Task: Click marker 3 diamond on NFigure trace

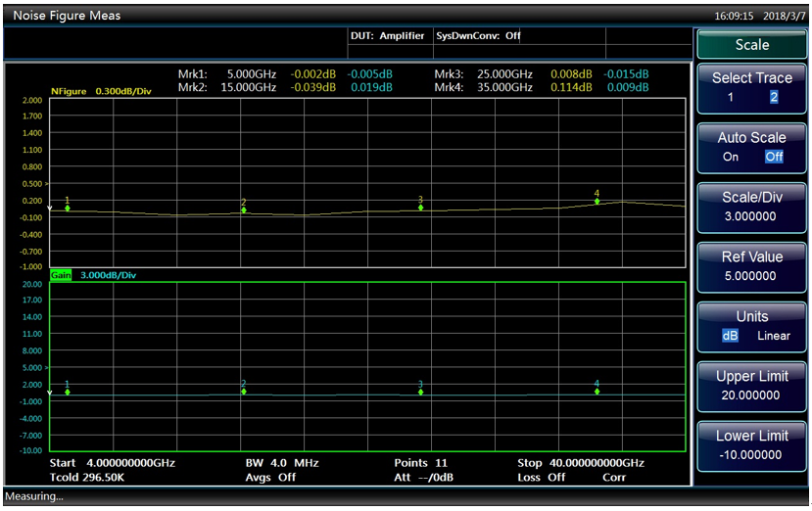Action: 420,208
